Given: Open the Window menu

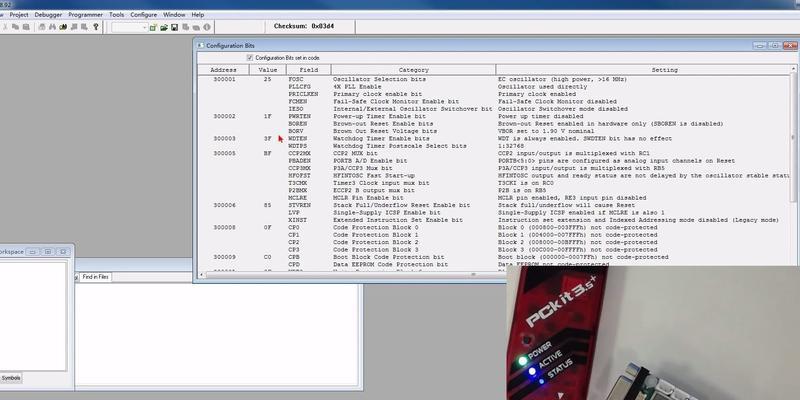Looking at the screenshot, I should (x=174, y=15).
